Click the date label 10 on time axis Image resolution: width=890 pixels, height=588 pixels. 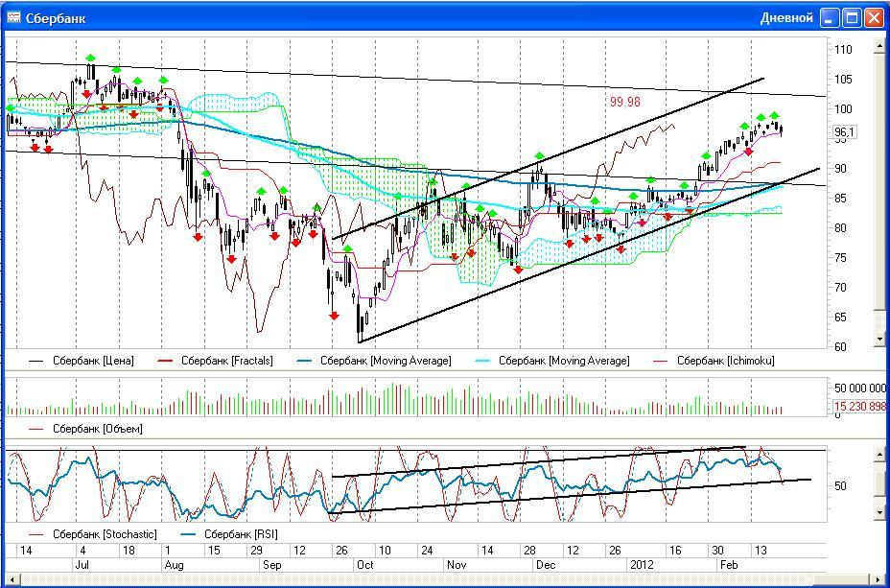click(385, 551)
